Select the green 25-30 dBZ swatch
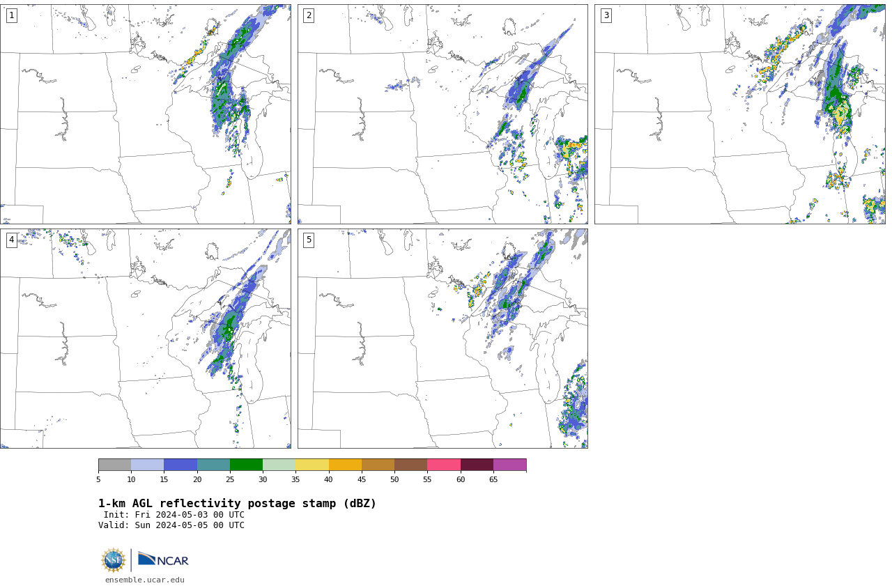Screen dimensions: 892x588 click(x=246, y=465)
